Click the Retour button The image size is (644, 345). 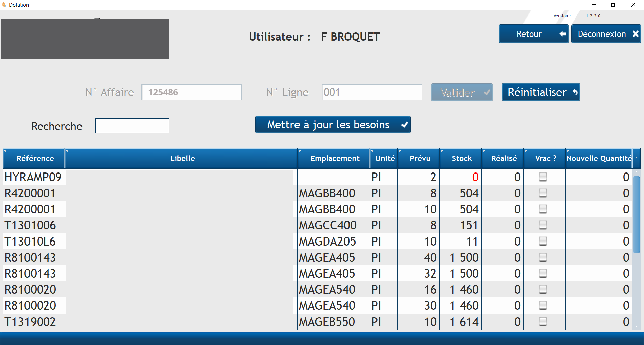coord(534,34)
